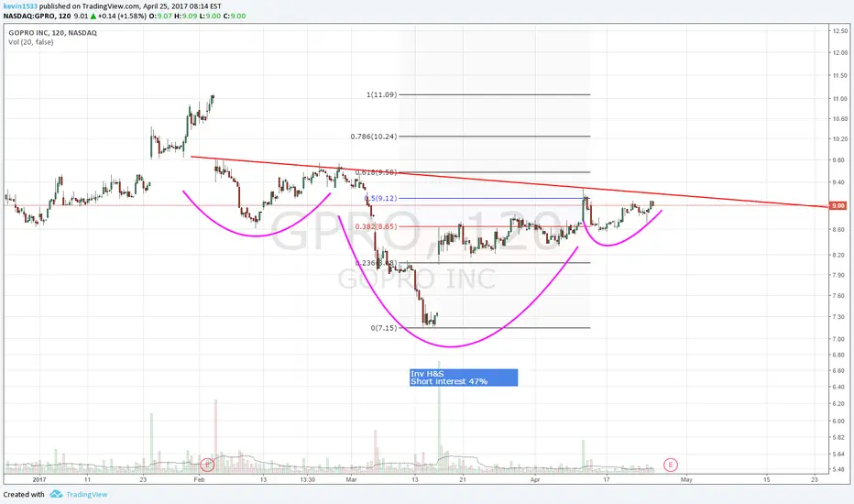Click the 9.00 current price label
The width and height of the screenshot is (854, 504).
[x=838, y=206]
